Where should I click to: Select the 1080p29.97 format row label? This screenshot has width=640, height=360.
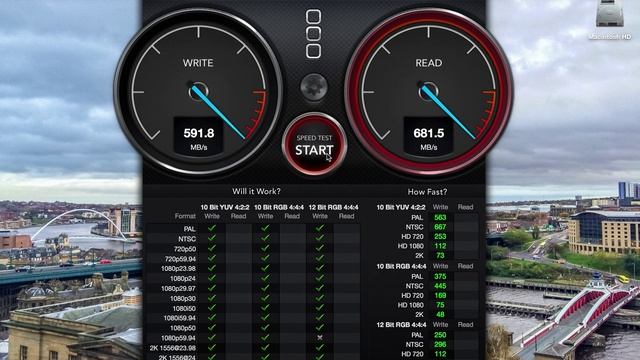(x=178, y=289)
